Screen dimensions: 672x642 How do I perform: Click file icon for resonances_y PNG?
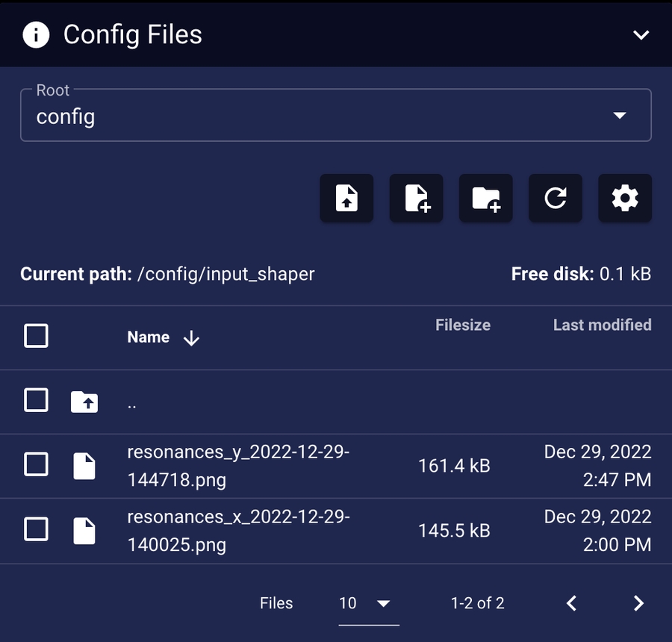point(84,466)
